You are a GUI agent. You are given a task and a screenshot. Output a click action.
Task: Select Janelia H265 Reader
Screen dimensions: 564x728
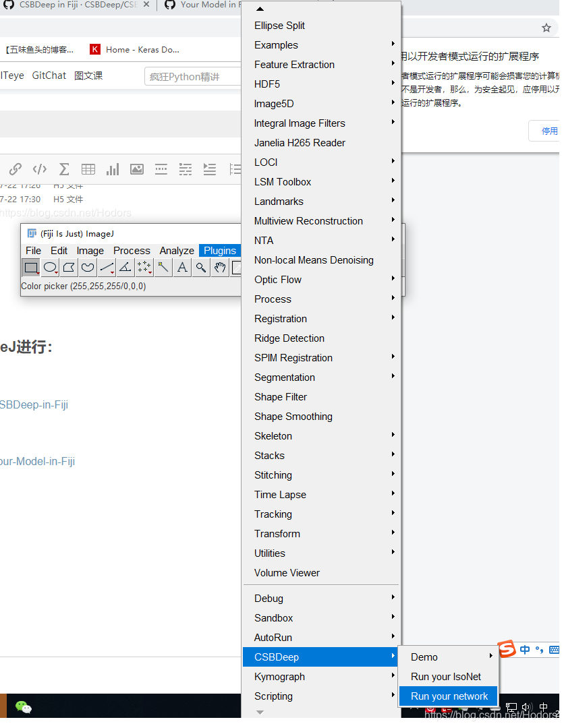click(x=320, y=142)
